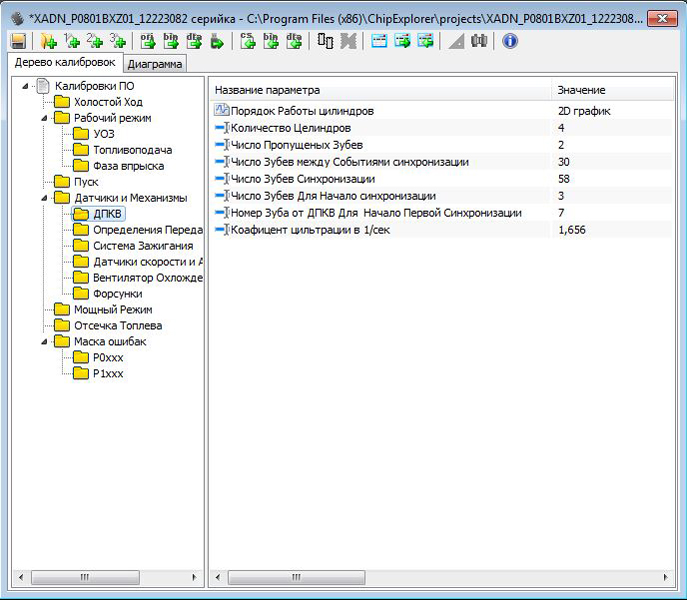Open the Форсунки folder in tree

coord(117,294)
